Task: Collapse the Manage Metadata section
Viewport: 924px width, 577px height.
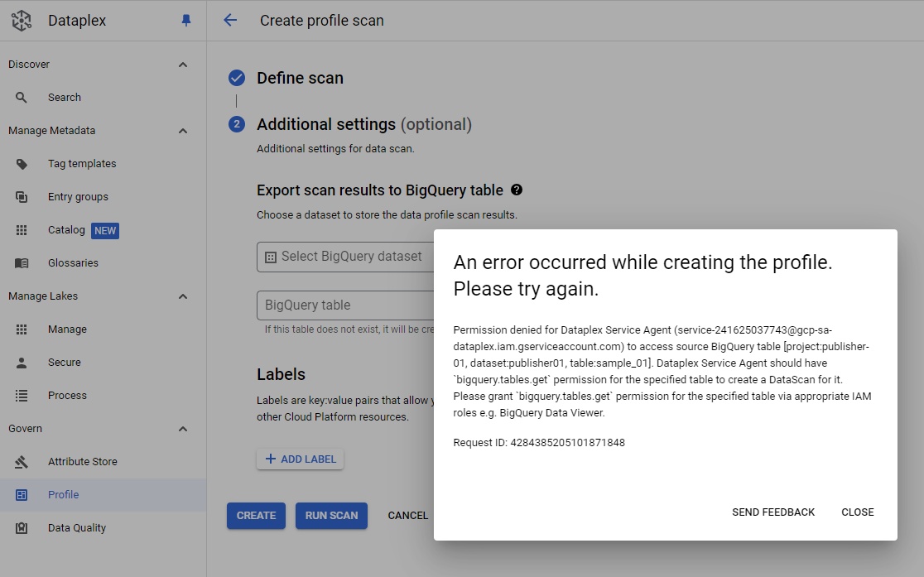Action: pos(183,131)
